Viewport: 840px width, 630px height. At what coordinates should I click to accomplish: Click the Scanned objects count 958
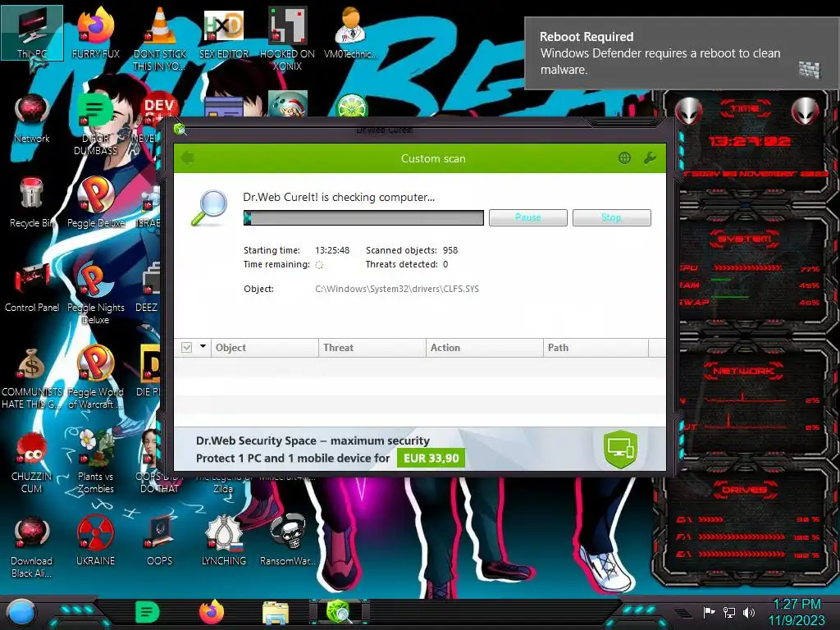tap(450, 250)
